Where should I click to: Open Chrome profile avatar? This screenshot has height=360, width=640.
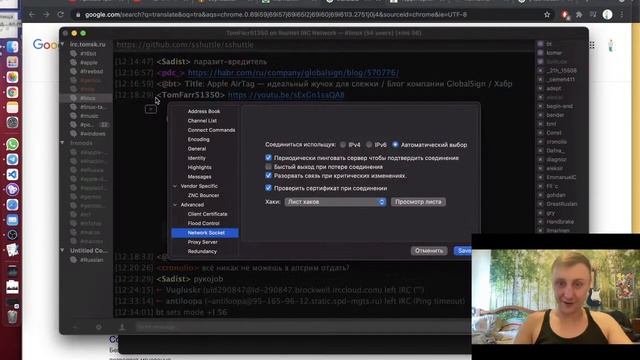point(607,15)
